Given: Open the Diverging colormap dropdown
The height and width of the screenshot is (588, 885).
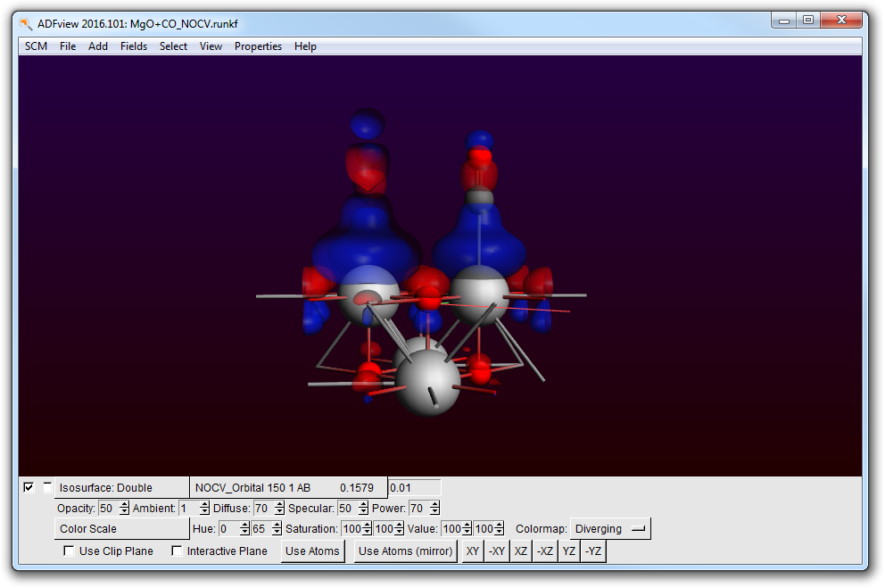Looking at the screenshot, I should click(x=610, y=529).
